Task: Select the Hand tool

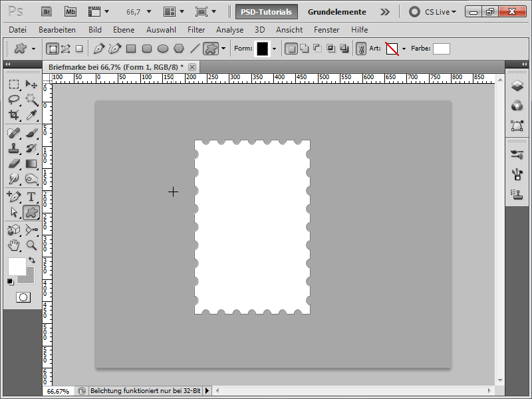Action: [x=14, y=245]
